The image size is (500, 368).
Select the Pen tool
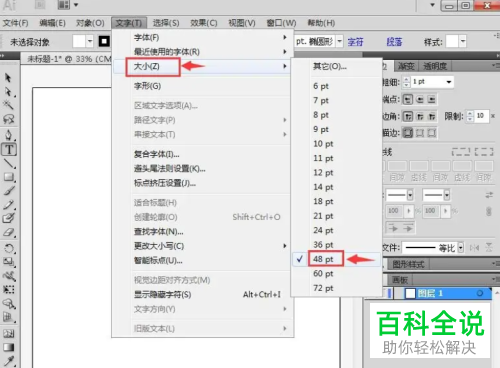(8, 135)
